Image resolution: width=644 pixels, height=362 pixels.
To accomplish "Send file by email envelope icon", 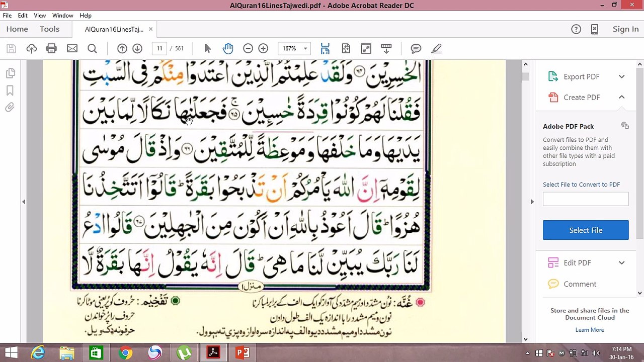I will 72,48.
